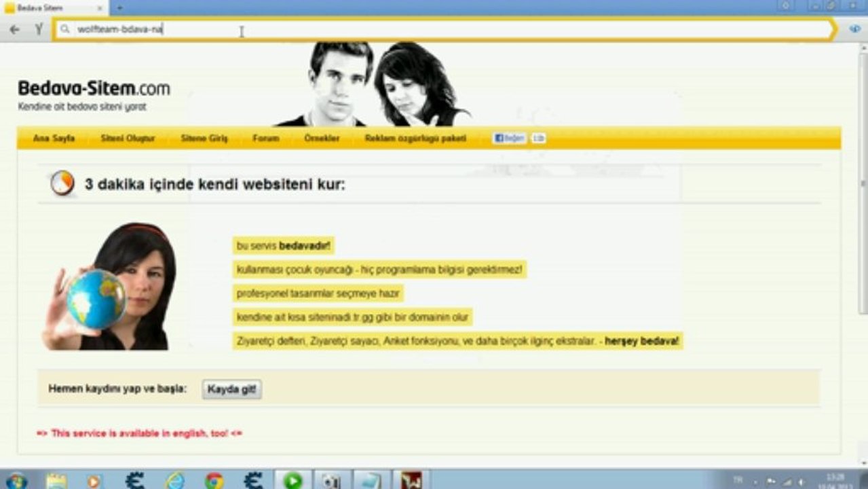Open the Ana Sayfa menu item
Viewport: 868px width, 489px height.
click(54, 139)
